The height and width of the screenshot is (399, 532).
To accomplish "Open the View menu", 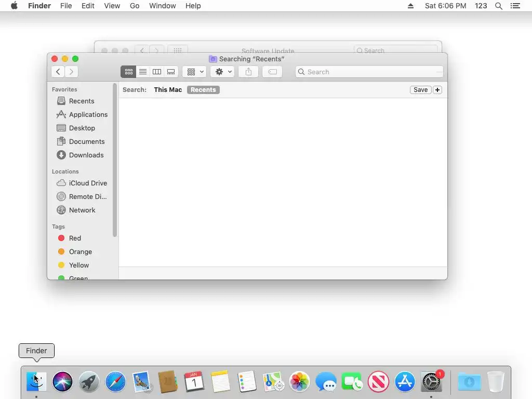I will (112, 6).
